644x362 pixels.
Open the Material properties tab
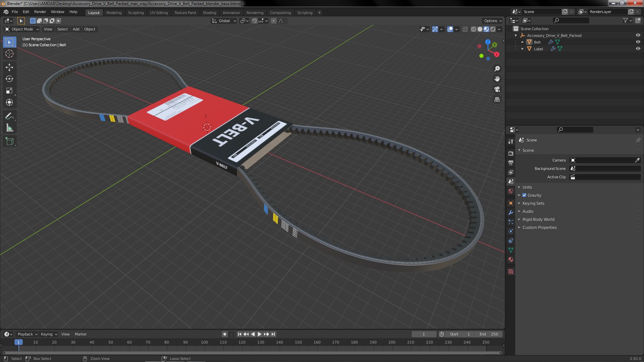click(511, 259)
